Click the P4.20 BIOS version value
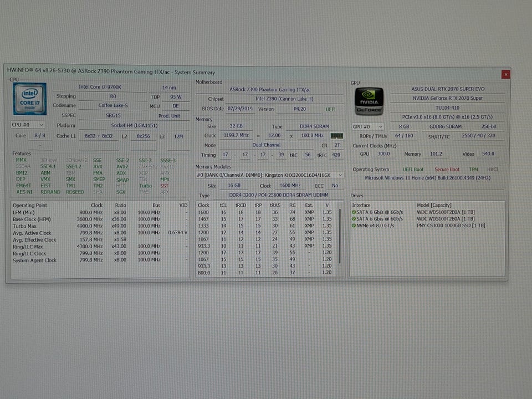Image resolution: width=532 pixels, height=399 pixels. pos(300,109)
